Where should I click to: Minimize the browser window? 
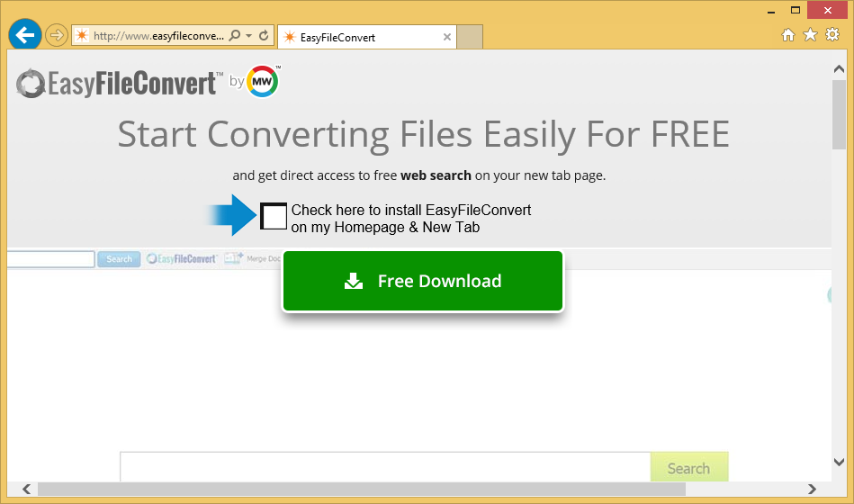click(771, 11)
